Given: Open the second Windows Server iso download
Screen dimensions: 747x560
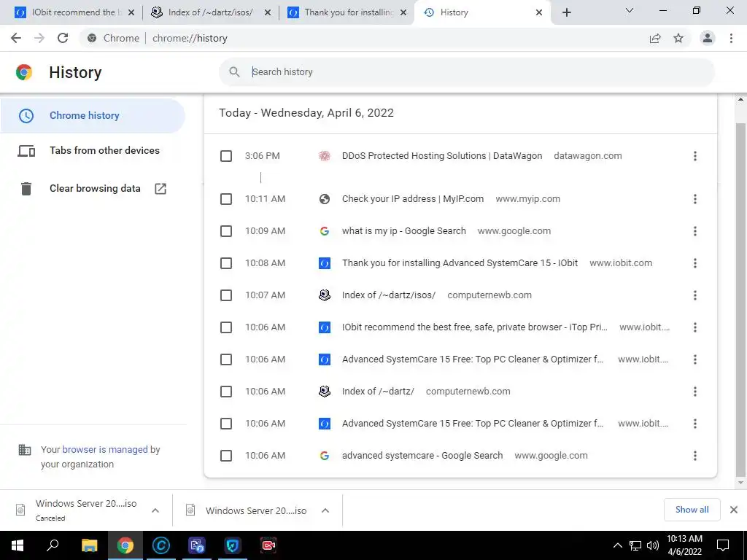Looking at the screenshot, I should (255, 511).
